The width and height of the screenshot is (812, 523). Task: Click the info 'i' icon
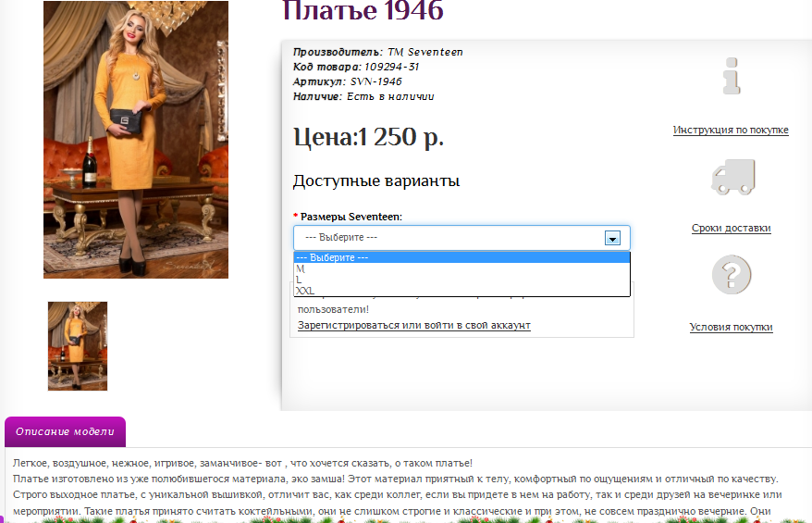(732, 76)
